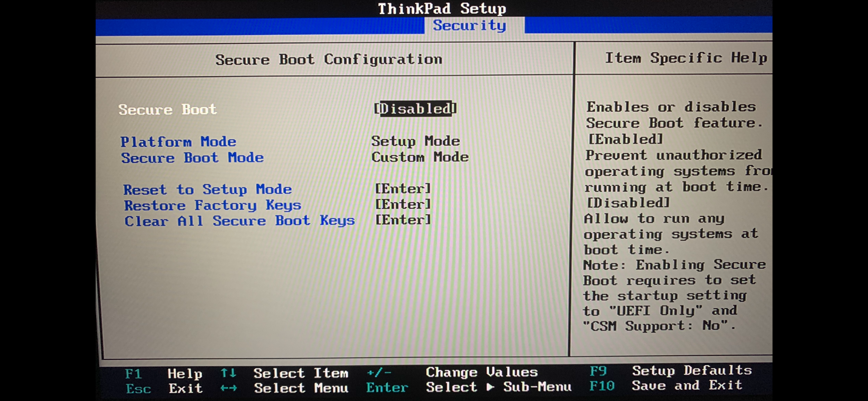The height and width of the screenshot is (401, 868).
Task: Open the Security tab
Action: [x=470, y=25]
